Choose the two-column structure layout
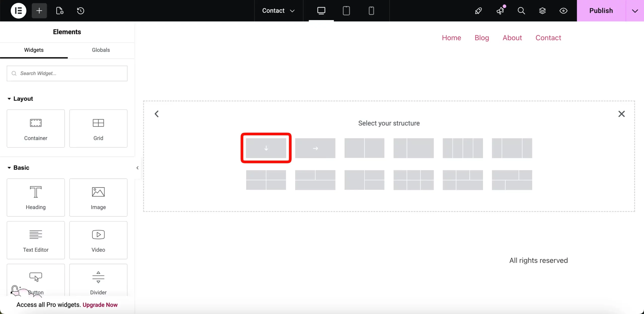 click(365, 148)
